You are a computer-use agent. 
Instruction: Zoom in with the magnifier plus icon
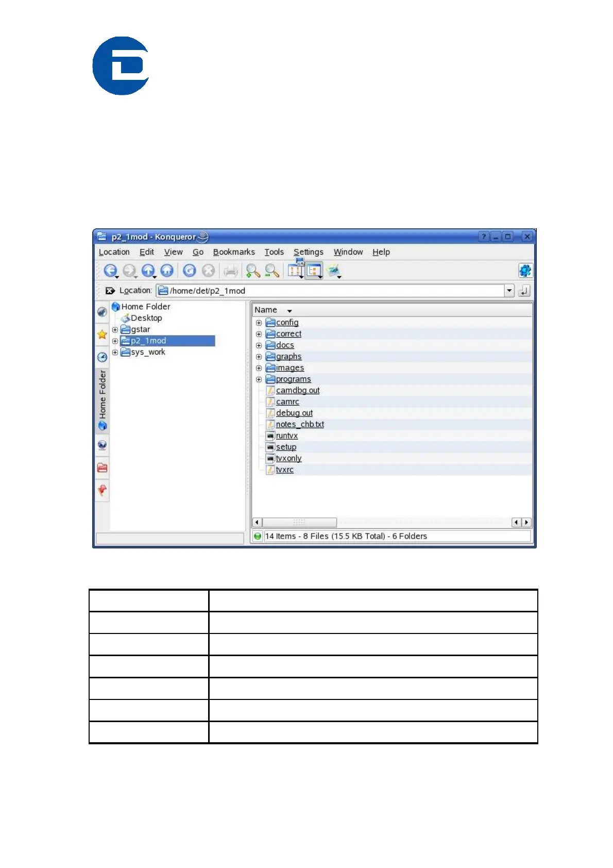pos(252,271)
